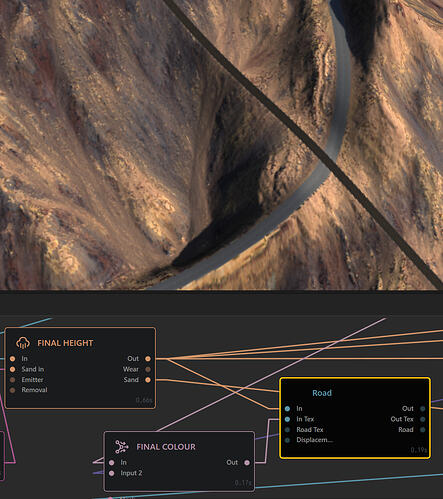Click the Out port of Final Colour
Viewport: 443px width, 499px height.
click(247, 462)
